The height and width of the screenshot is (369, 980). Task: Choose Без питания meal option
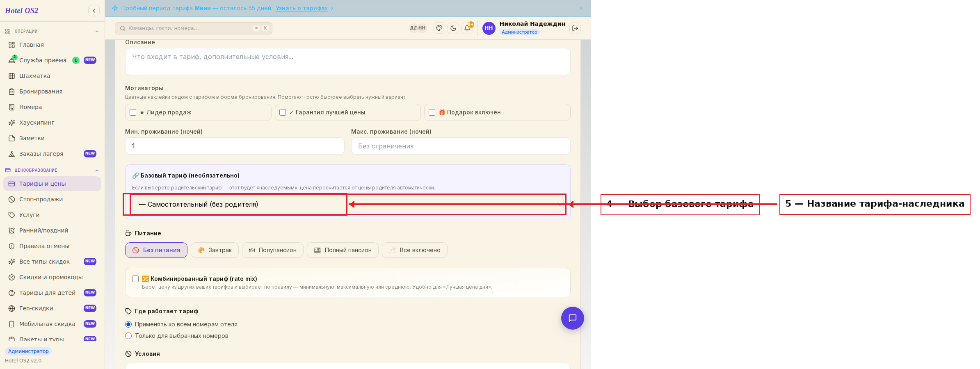[x=156, y=250]
